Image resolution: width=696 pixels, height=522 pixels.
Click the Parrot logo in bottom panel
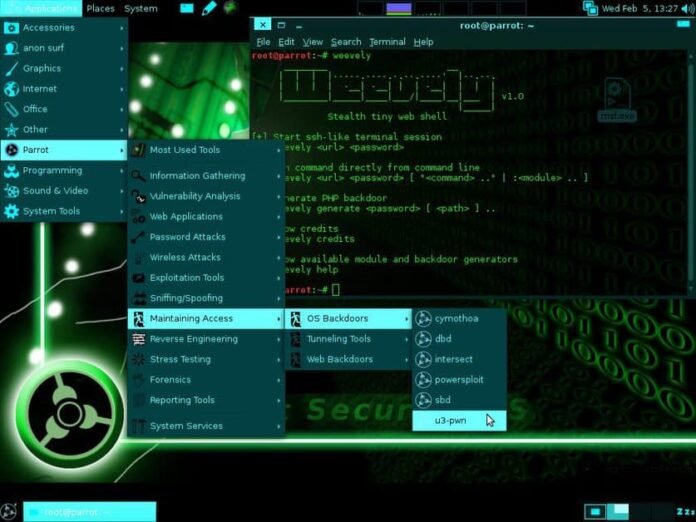[x=8, y=512]
